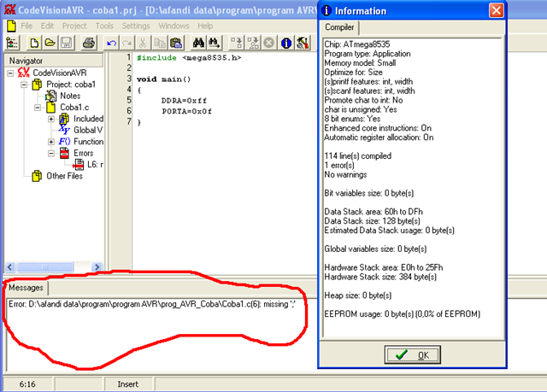Redo using the grey arrow icon
Viewport: 547px width, 392px height.
coord(127,44)
